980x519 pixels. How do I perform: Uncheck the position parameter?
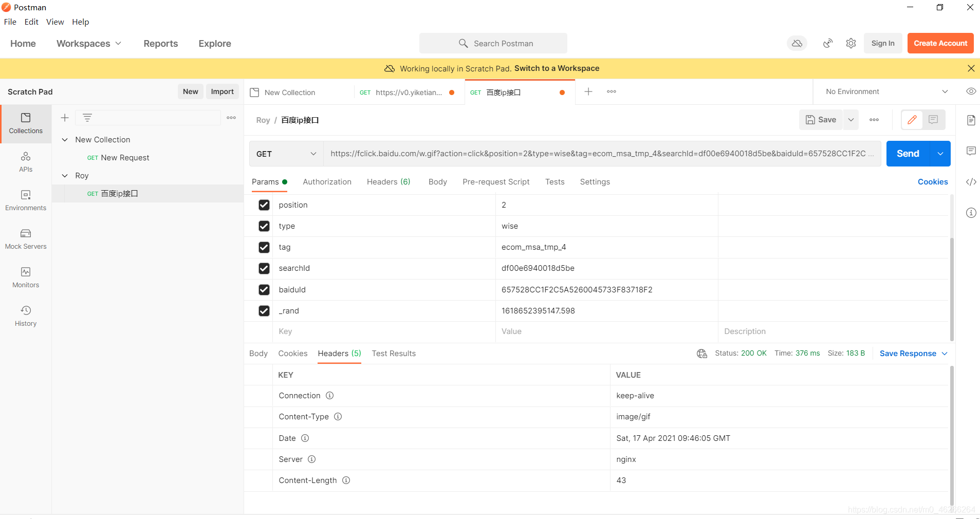(264, 205)
